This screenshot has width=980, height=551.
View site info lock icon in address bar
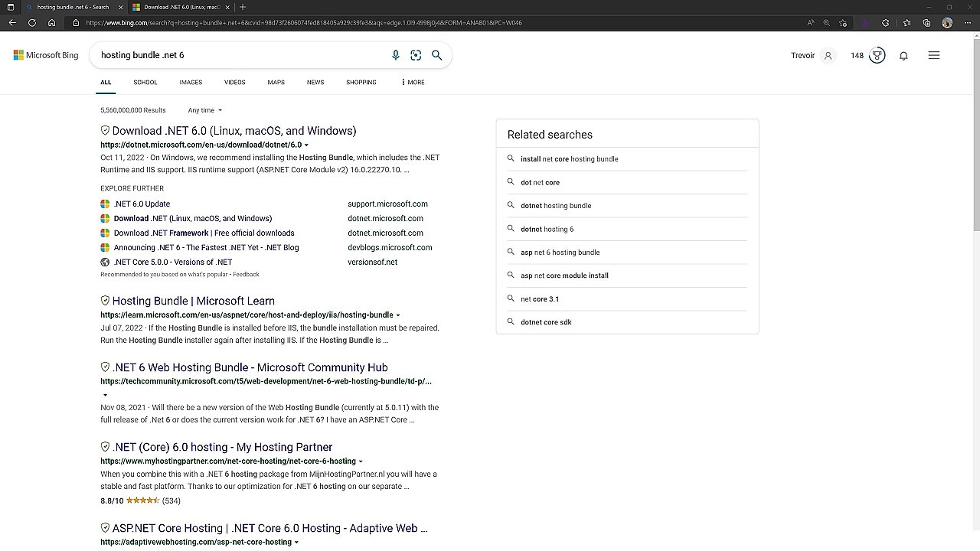[75, 23]
